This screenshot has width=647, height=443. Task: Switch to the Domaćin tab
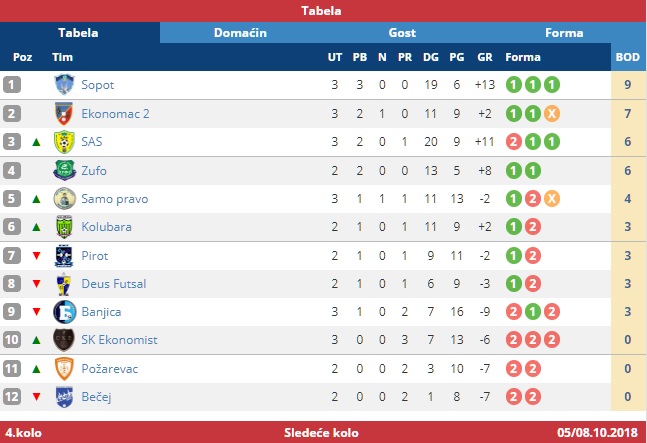coord(240,33)
